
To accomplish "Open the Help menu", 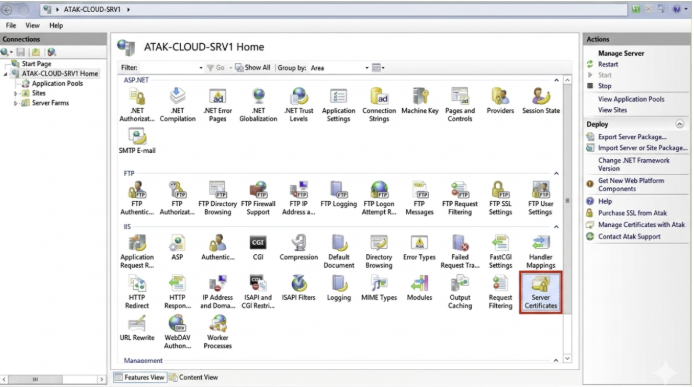I will point(56,25).
